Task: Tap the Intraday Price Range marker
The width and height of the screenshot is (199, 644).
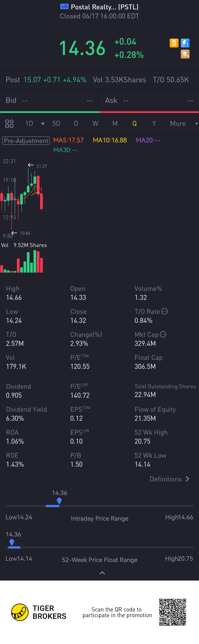Action: [59, 501]
